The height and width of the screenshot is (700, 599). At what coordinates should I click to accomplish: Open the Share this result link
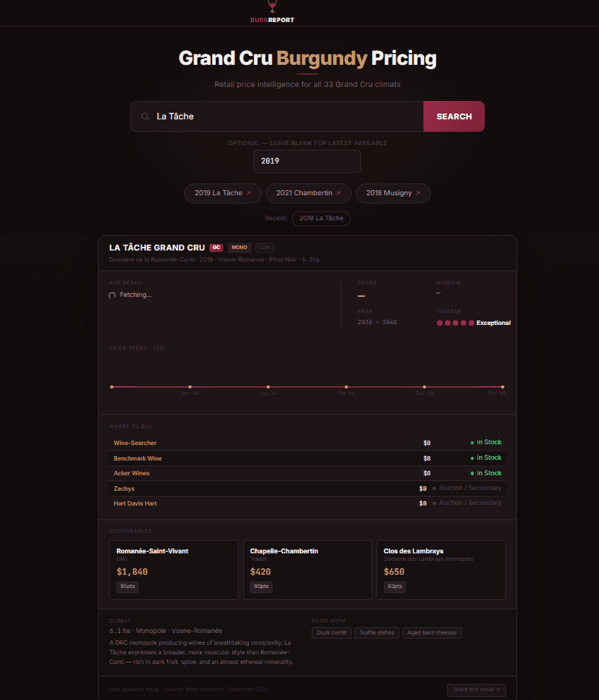point(476,690)
